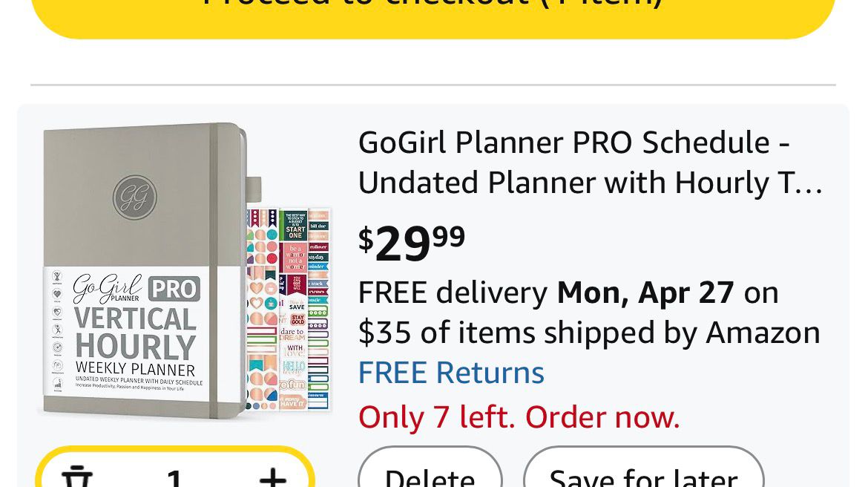Click the Only 7 left warning text
Image resolution: width=868 pixels, height=487 pixels.
pos(519,417)
